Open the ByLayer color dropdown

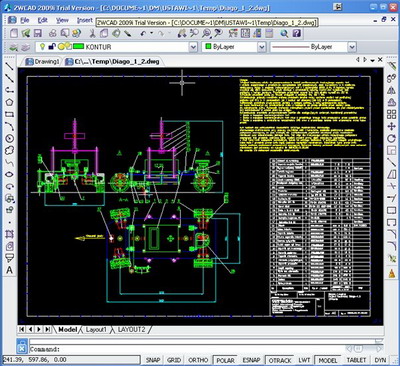(x=262, y=47)
